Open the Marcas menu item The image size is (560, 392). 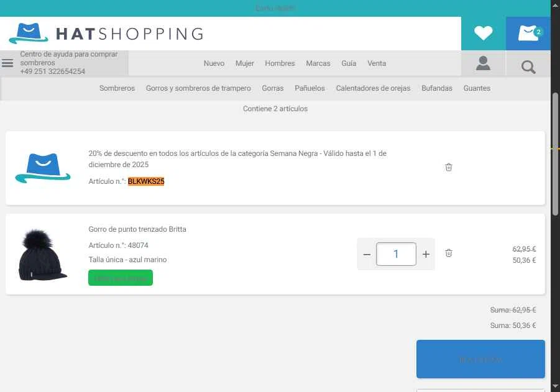pos(318,63)
